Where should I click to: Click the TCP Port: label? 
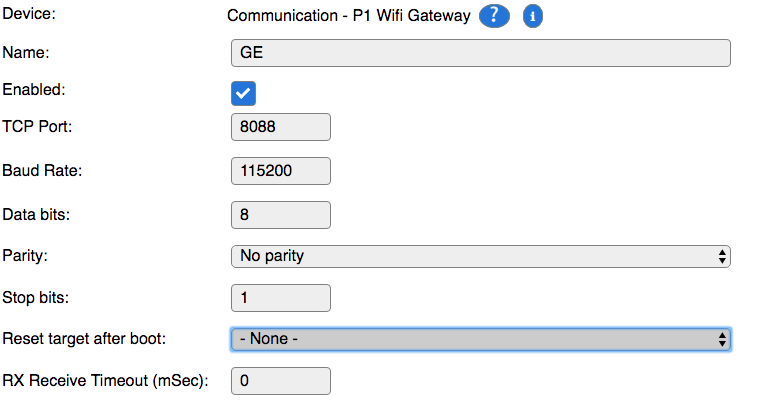pyautogui.click(x=37, y=126)
